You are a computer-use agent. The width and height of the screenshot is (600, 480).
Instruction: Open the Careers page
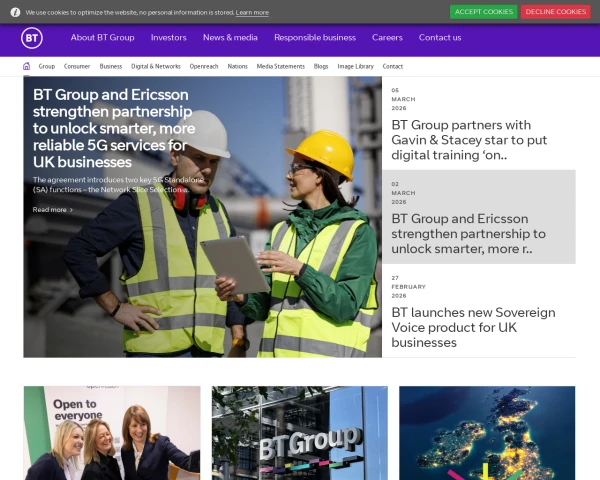point(387,38)
